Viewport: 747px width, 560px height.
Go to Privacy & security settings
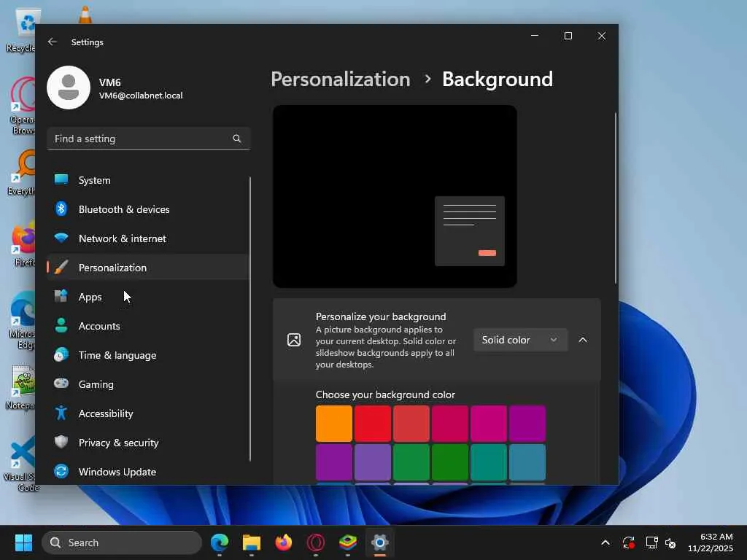118,443
